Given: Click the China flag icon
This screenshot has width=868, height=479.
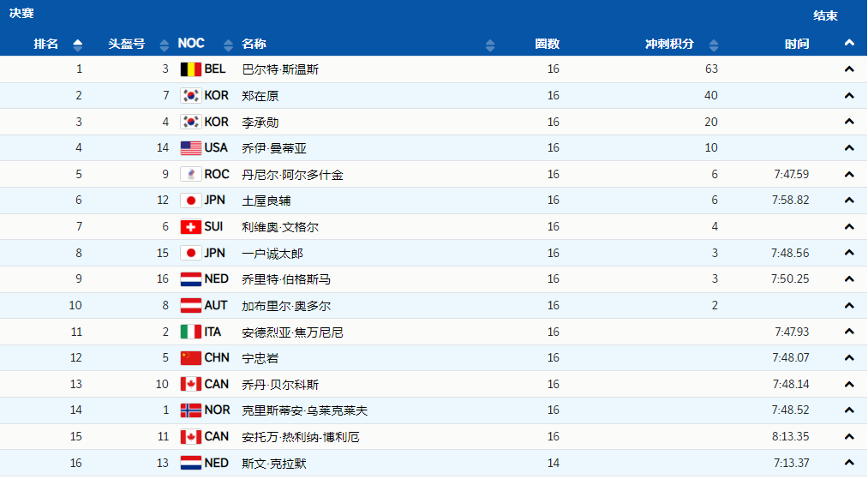Looking at the screenshot, I should (190, 358).
